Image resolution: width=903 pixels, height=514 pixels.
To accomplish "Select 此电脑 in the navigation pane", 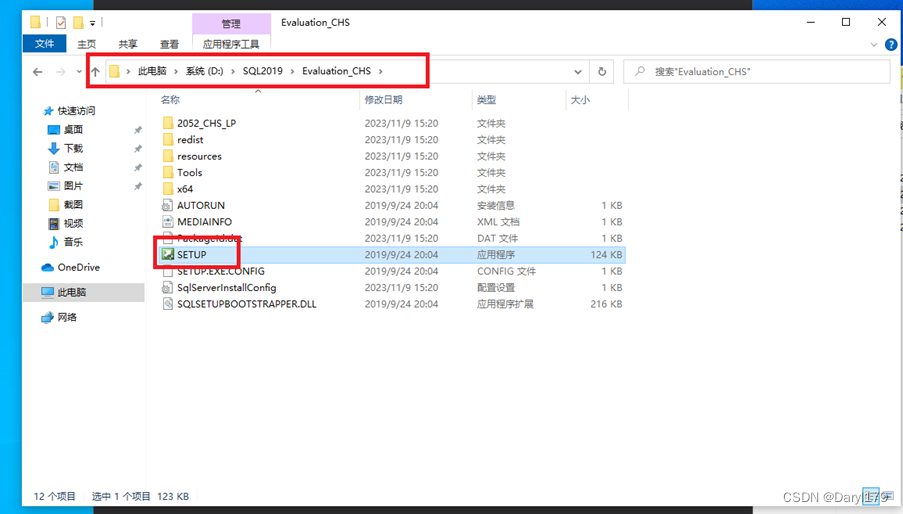I will pos(72,292).
